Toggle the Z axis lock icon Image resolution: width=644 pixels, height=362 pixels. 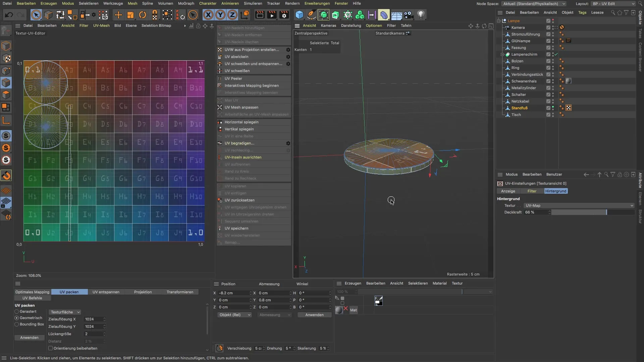coord(232,15)
